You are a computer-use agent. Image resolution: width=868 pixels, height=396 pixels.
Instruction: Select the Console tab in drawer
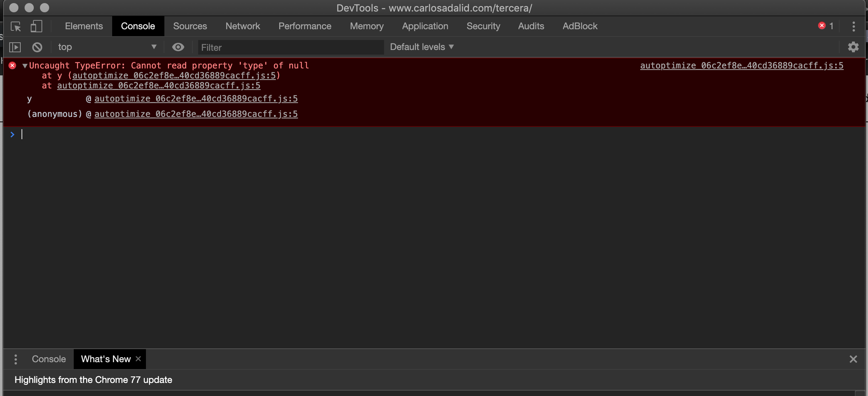[49, 359]
